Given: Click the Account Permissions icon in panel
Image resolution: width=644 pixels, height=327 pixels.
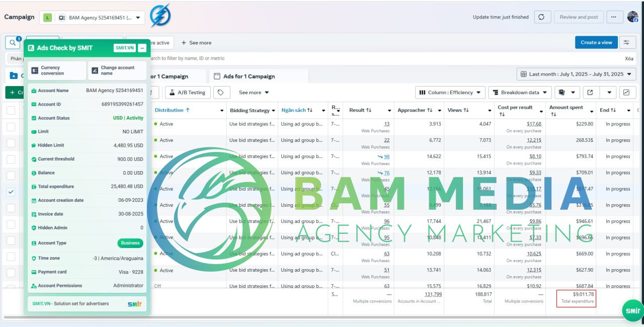Looking at the screenshot, I should click(x=34, y=286).
